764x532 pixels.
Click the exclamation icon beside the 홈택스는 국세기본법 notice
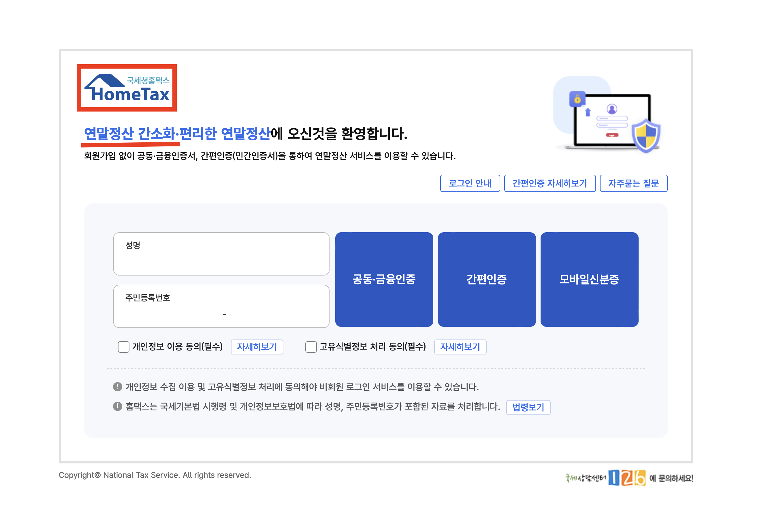tap(117, 406)
